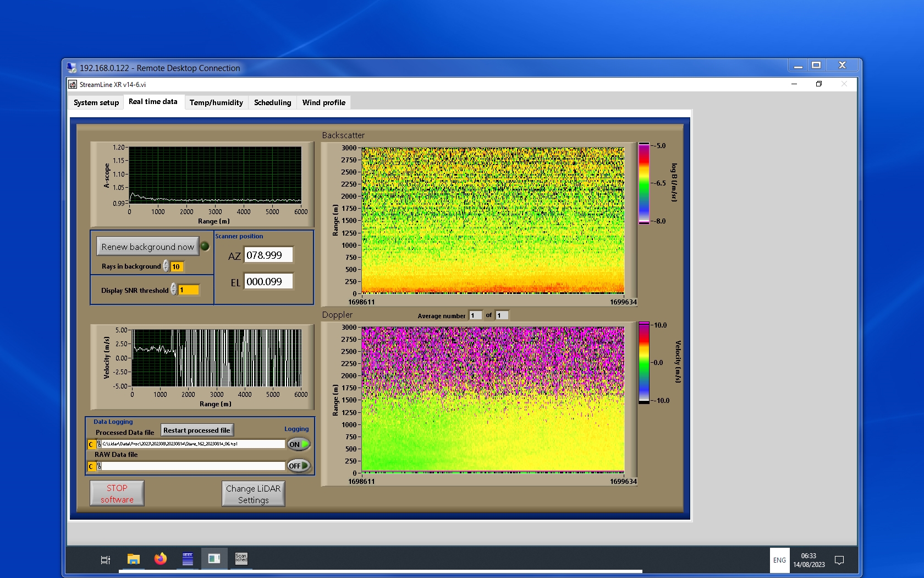
Task: Click Change LiDAR Settings button
Action: (253, 494)
